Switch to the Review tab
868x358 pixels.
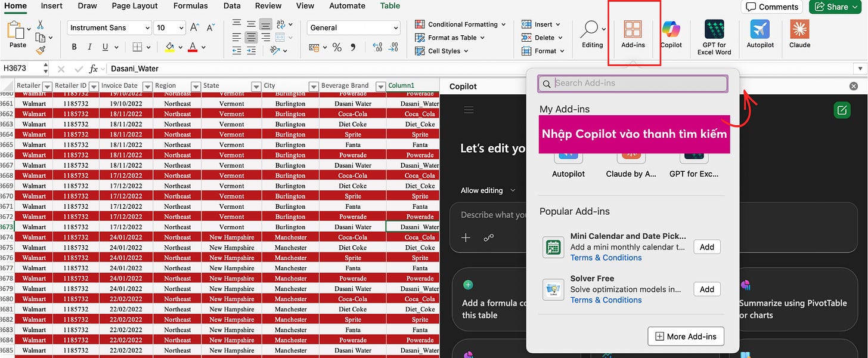(x=268, y=6)
